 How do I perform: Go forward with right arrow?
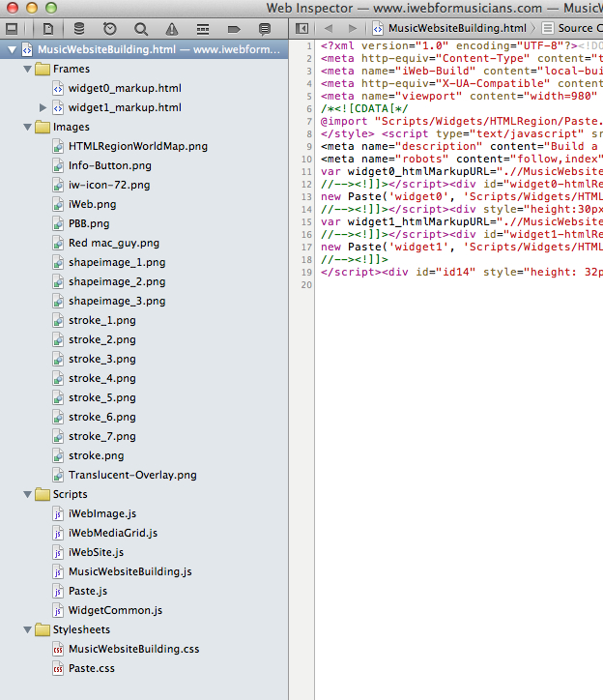click(353, 29)
